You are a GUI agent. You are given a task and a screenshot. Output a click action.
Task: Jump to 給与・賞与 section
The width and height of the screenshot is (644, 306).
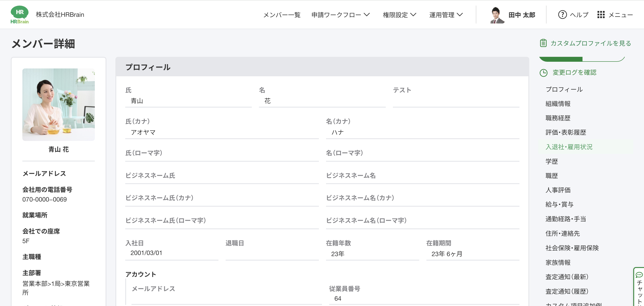point(559,204)
